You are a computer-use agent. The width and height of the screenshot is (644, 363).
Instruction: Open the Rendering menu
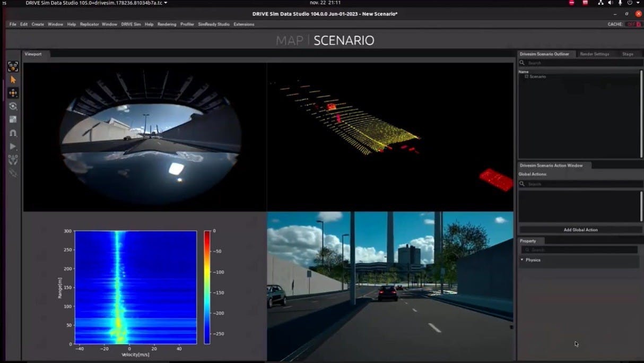(167, 24)
